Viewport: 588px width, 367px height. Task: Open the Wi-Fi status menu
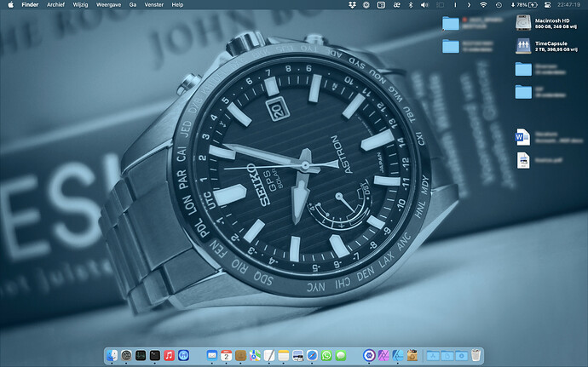click(483, 5)
